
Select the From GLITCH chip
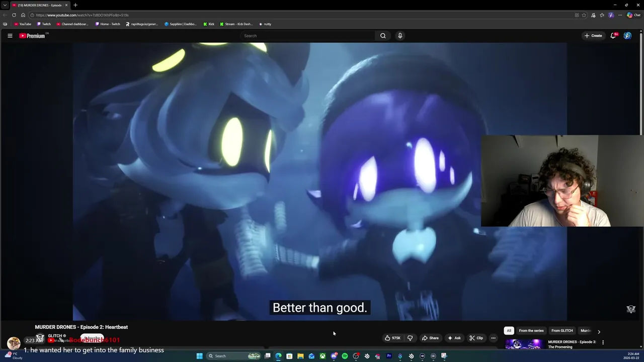[562, 331]
